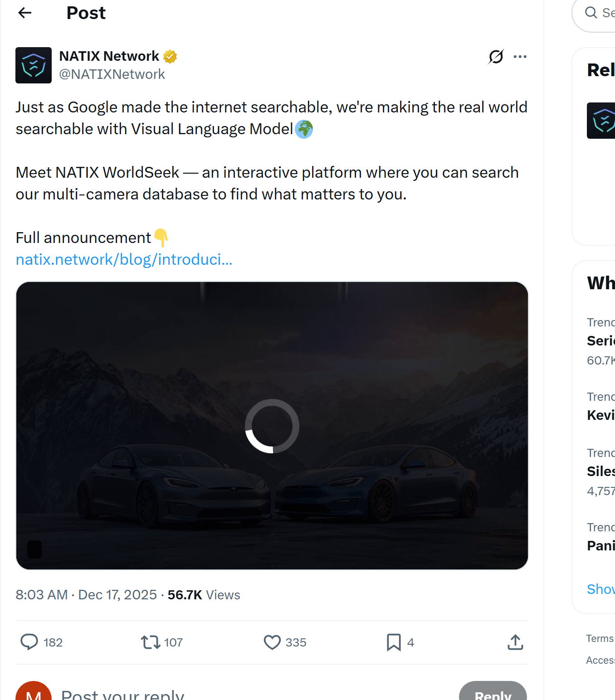Open the natix.network blog link
The width and height of the screenshot is (615, 700).
click(x=123, y=259)
